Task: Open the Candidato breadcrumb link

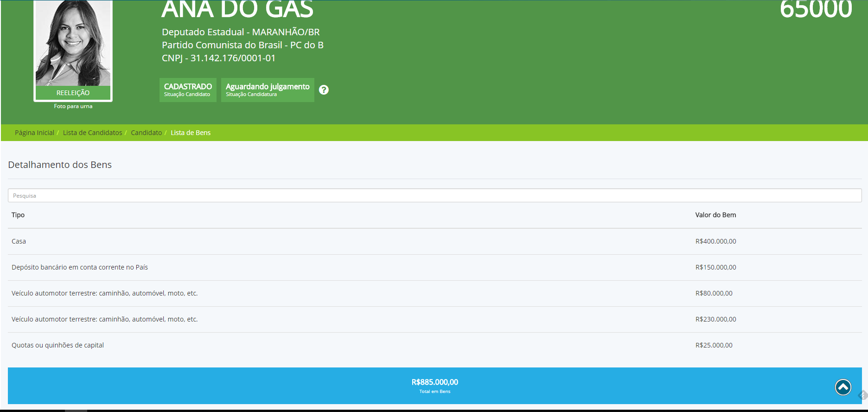Action: 146,133
